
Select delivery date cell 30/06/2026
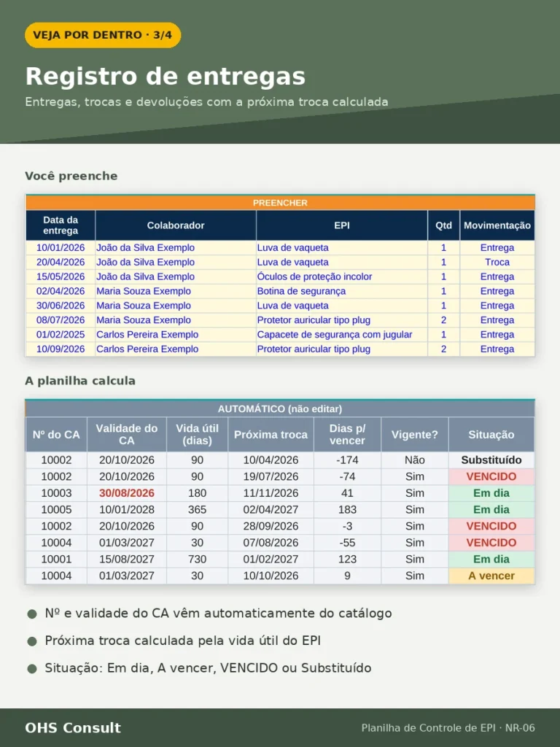(x=61, y=306)
